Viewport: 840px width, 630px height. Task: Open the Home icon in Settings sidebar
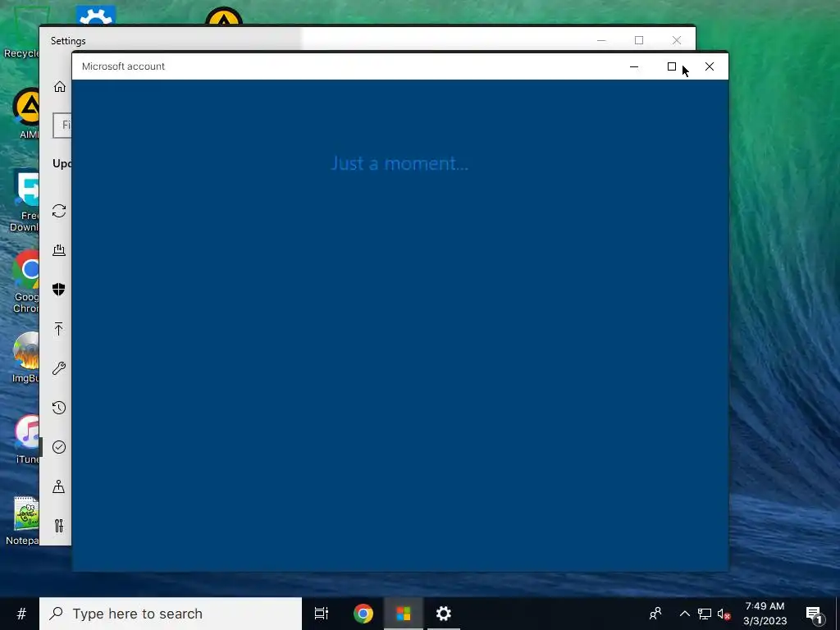[x=59, y=87]
